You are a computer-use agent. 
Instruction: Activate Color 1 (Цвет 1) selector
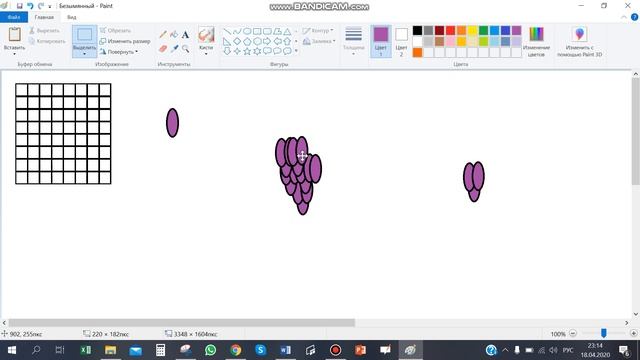380,41
